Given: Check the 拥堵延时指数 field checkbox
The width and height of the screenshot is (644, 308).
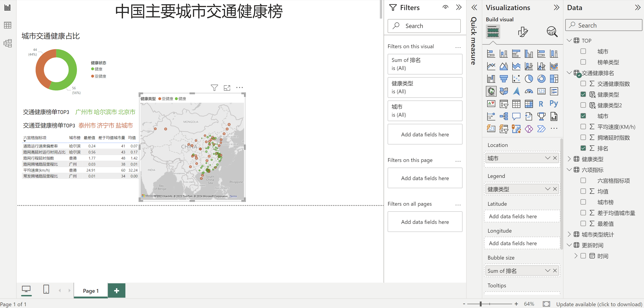Looking at the screenshot, I should (x=583, y=137).
